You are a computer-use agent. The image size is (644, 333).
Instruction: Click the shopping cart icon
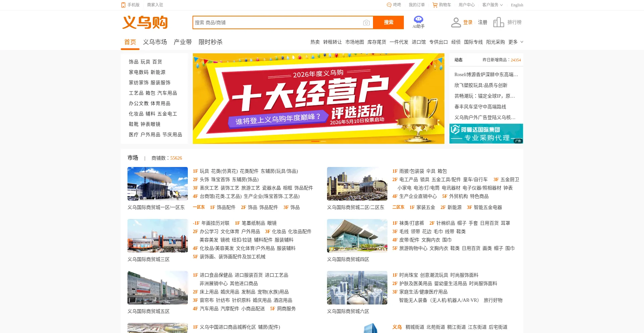point(435,5)
